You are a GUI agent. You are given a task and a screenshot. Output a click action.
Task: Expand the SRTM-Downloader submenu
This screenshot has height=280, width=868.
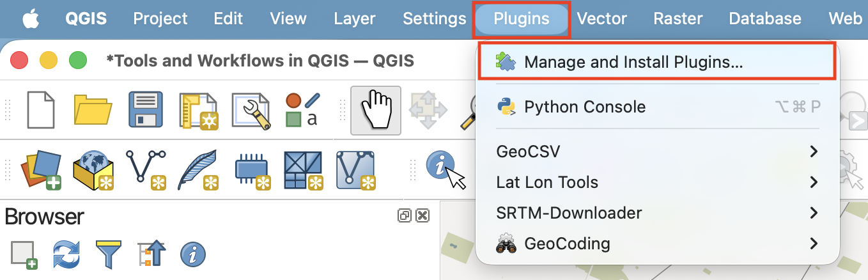tap(657, 212)
